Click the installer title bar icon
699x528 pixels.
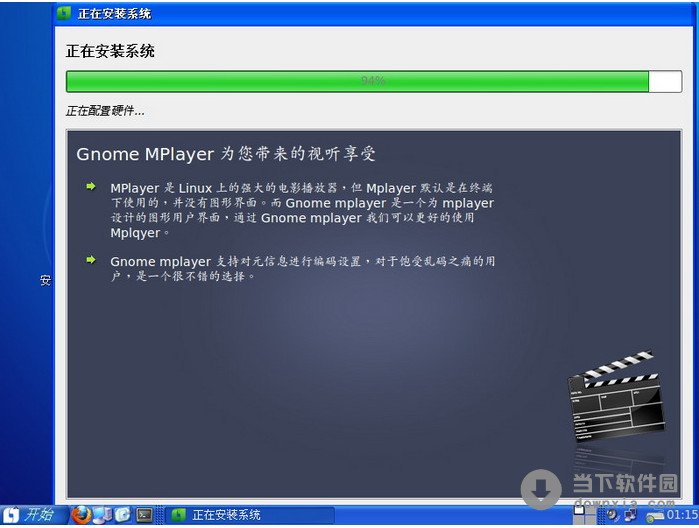[x=63, y=13]
